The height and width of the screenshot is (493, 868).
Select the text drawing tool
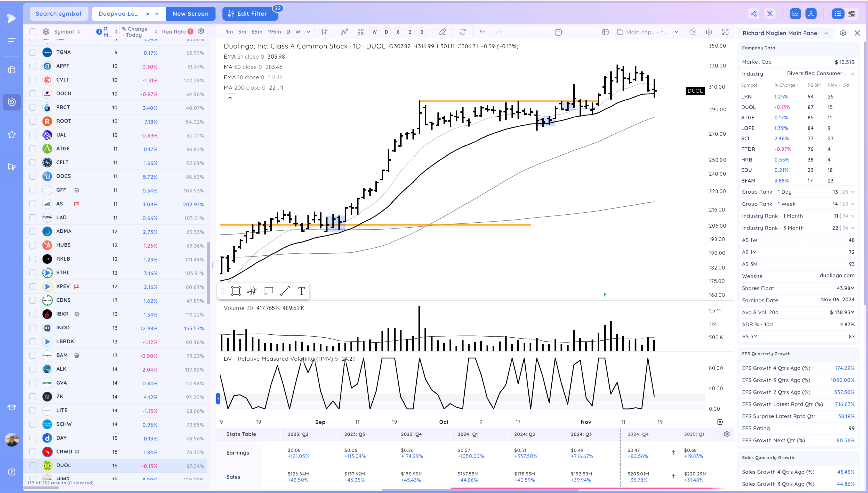[301, 291]
